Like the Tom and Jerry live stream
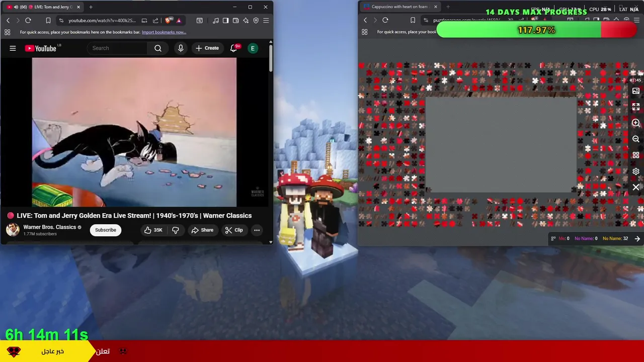The image size is (644, 362). coord(153,230)
